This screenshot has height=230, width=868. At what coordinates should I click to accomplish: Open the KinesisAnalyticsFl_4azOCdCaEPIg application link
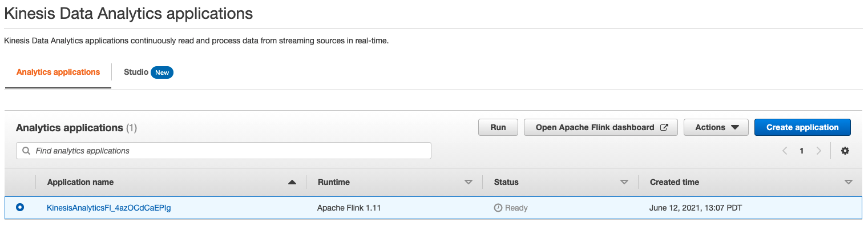click(x=108, y=208)
